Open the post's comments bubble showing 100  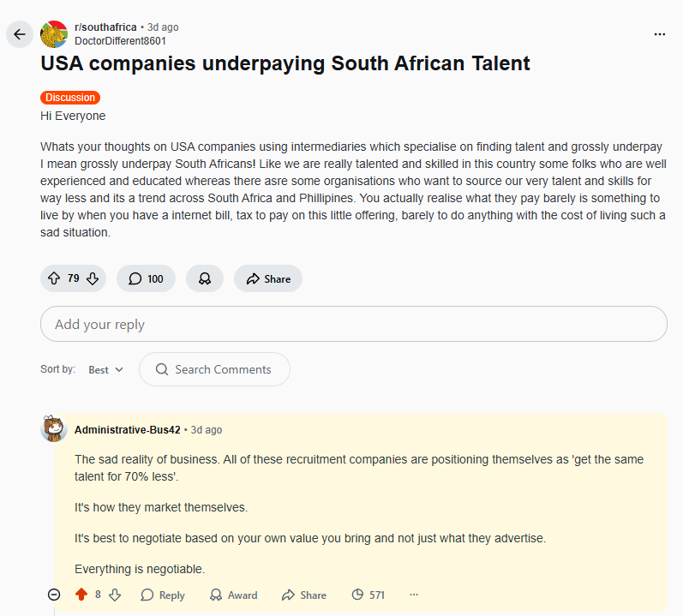click(x=146, y=278)
